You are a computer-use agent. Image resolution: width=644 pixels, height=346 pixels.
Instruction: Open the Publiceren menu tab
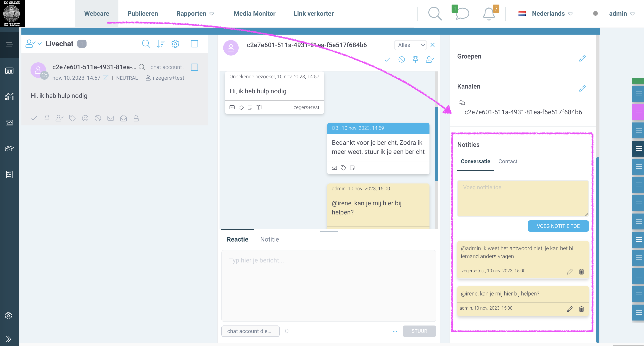click(x=143, y=13)
